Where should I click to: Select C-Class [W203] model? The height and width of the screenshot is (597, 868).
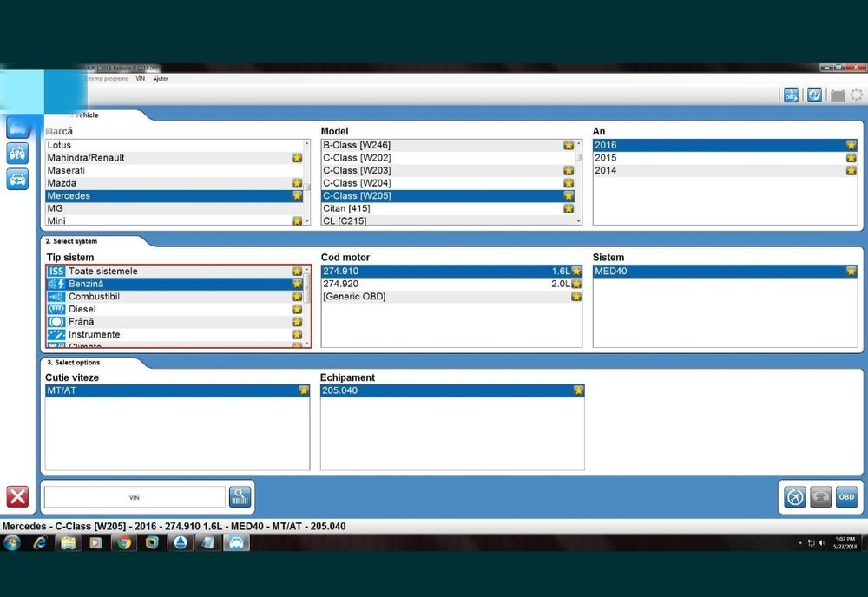coord(448,170)
